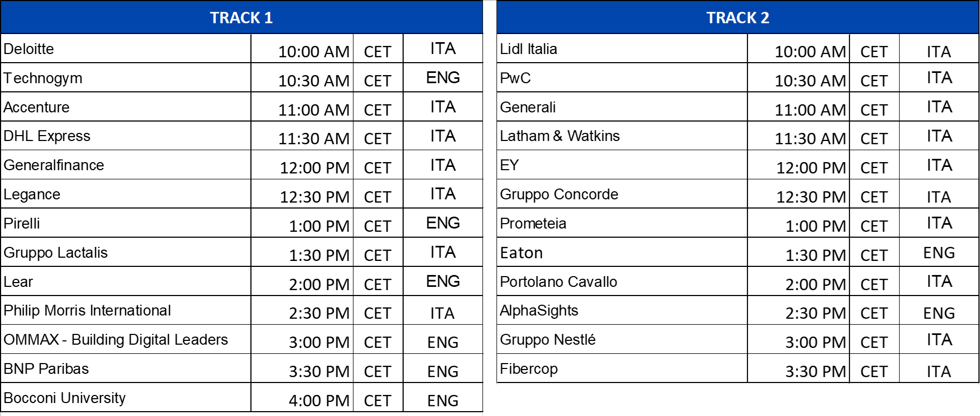Click the TRACK 1 header
980x416 pixels.
coord(241,18)
